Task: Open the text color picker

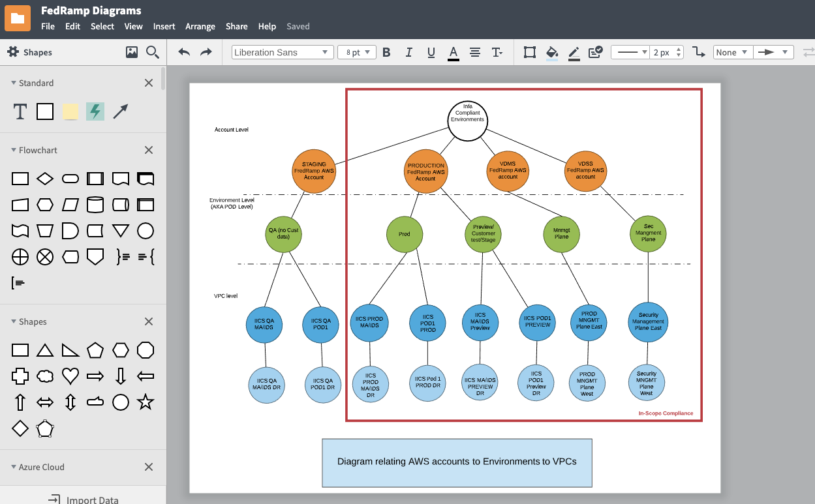Action: point(454,53)
